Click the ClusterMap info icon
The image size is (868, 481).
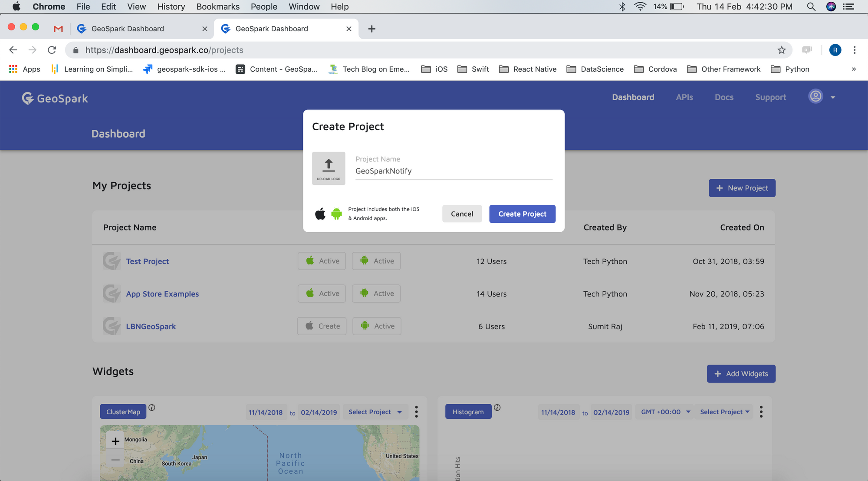tap(152, 408)
